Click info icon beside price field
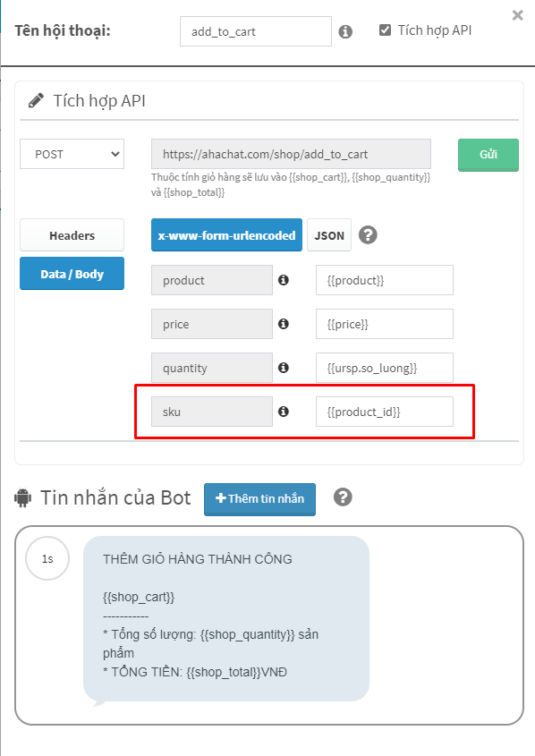Viewport: 535px width, 756px height. tap(284, 324)
